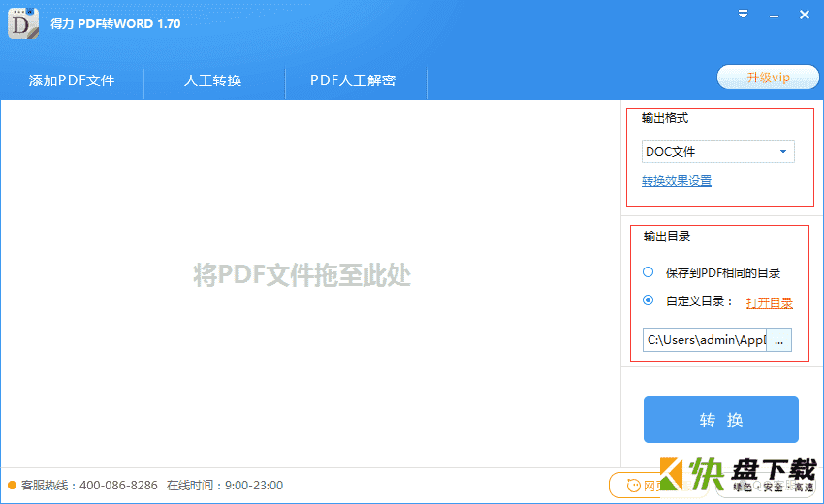
Task: Open the 人工转换 tab
Action: [x=213, y=80]
